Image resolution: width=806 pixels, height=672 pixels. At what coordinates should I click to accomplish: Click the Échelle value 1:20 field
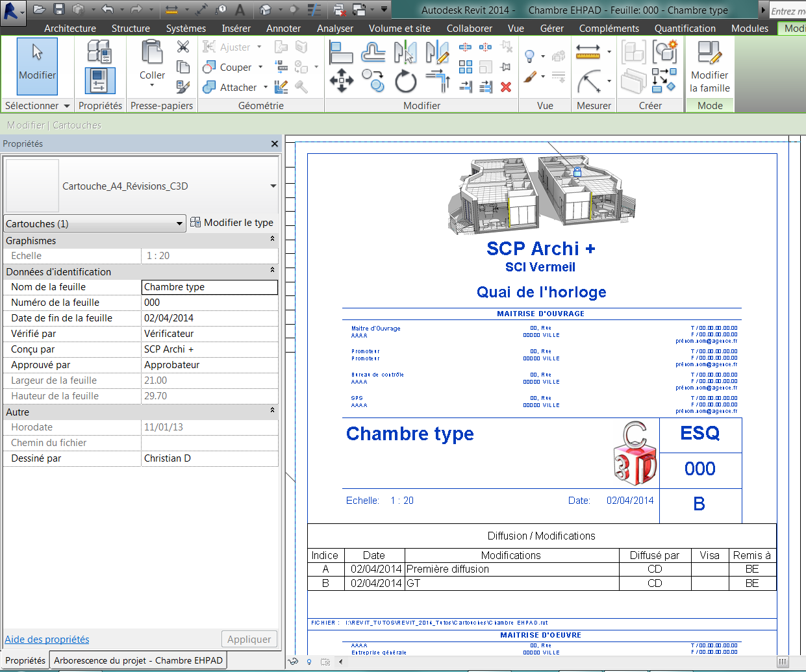click(209, 255)
